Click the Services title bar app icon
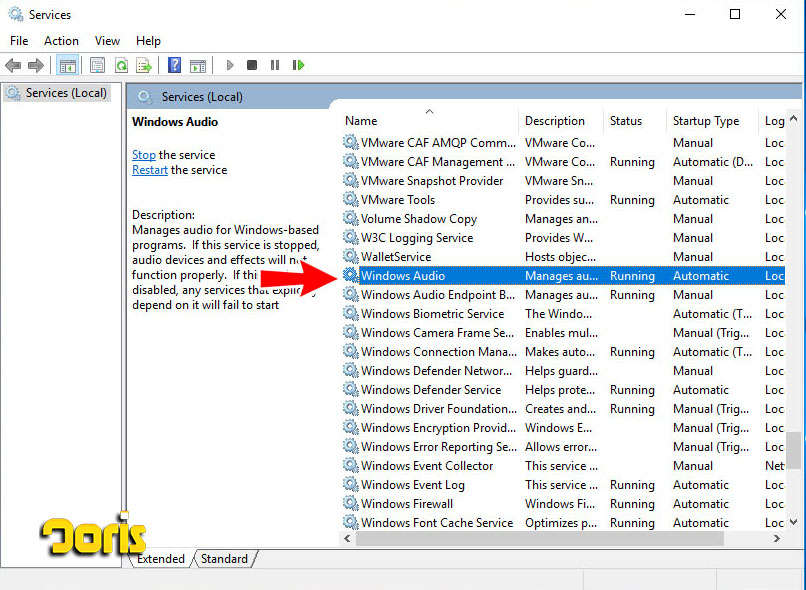Screen dimensions: 806x590 pos(15,14)
